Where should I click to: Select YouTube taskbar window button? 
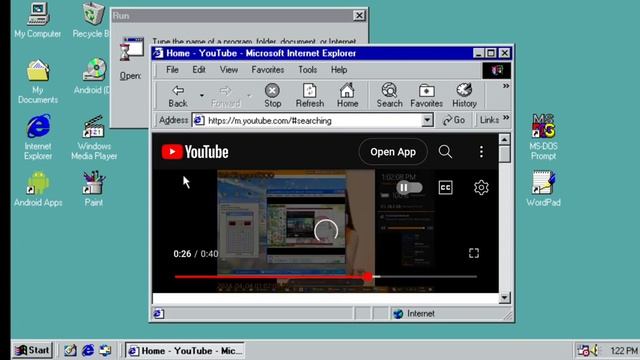point(184,351)
